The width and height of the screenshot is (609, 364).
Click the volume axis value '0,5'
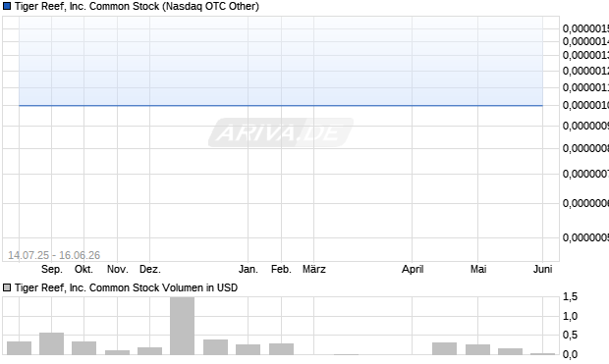point(570,335)
